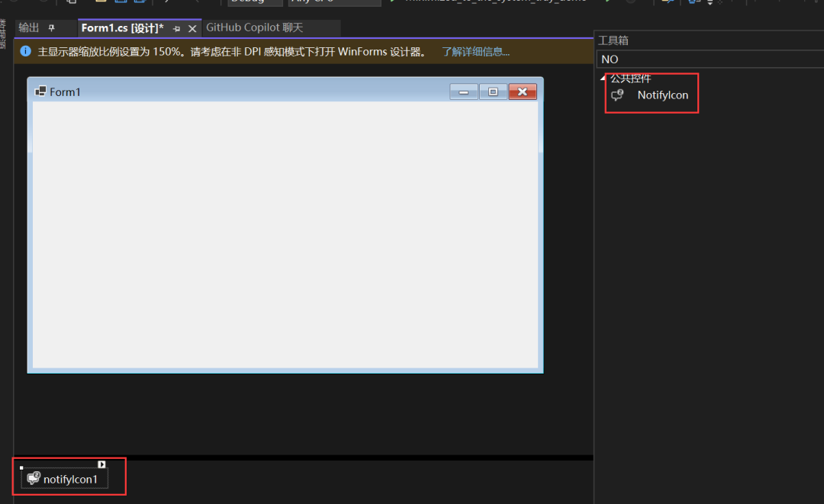Open the GitHub Copilot 聊天 tab
The image size is (824, 504).
click(254, 27)
